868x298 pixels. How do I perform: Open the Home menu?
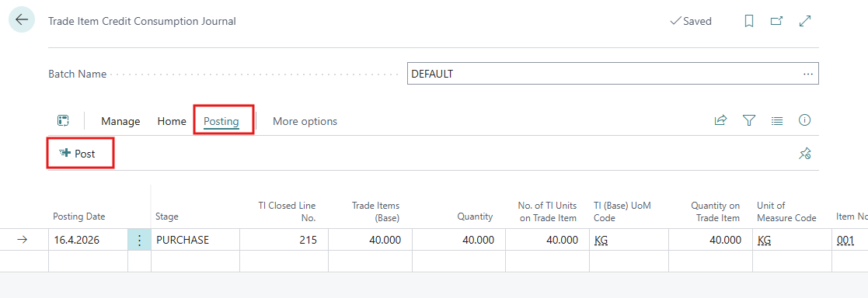[x=172, y=121]
